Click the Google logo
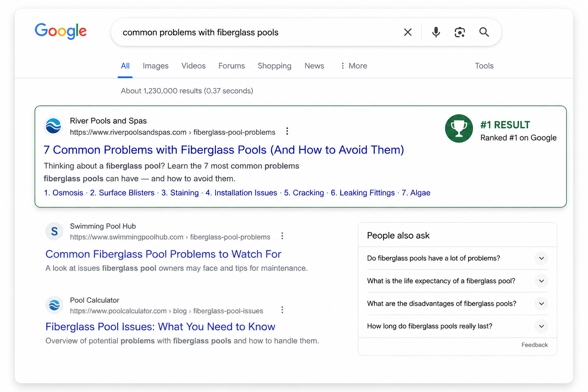This screenshot has width=588, height=392. pyautogui.click(x=60, y=31)
